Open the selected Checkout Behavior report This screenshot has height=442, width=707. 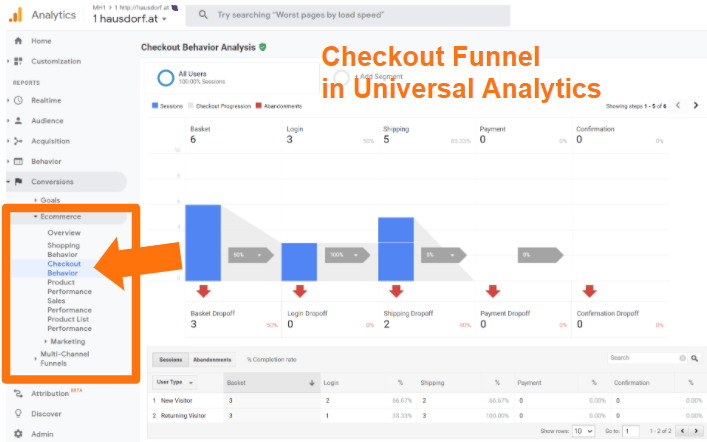point(64,268)
